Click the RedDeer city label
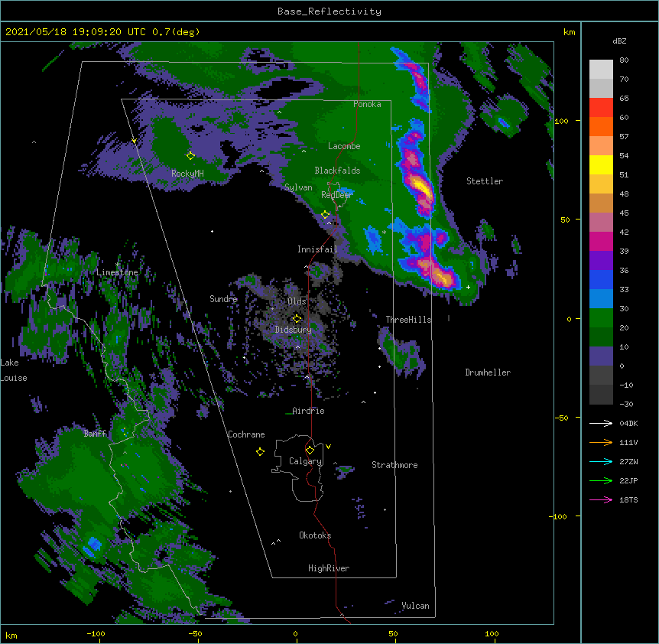The image size is (659, 644). (x=337, y=195)
